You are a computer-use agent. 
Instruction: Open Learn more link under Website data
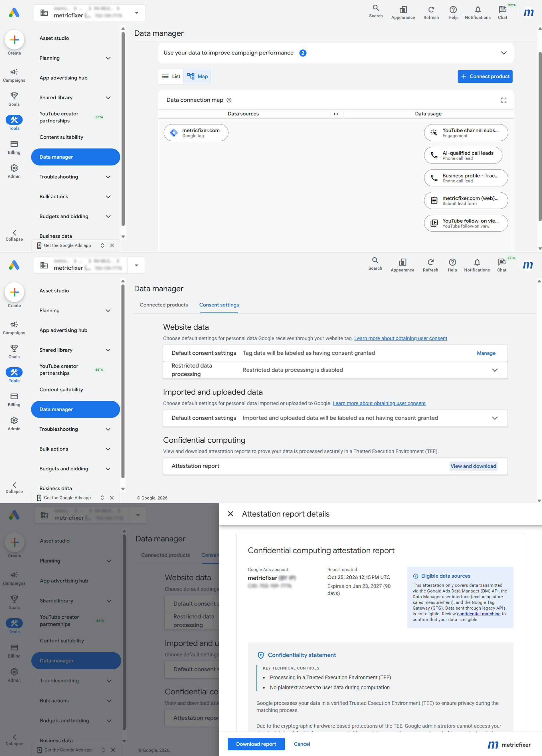(x=401, y=338)
